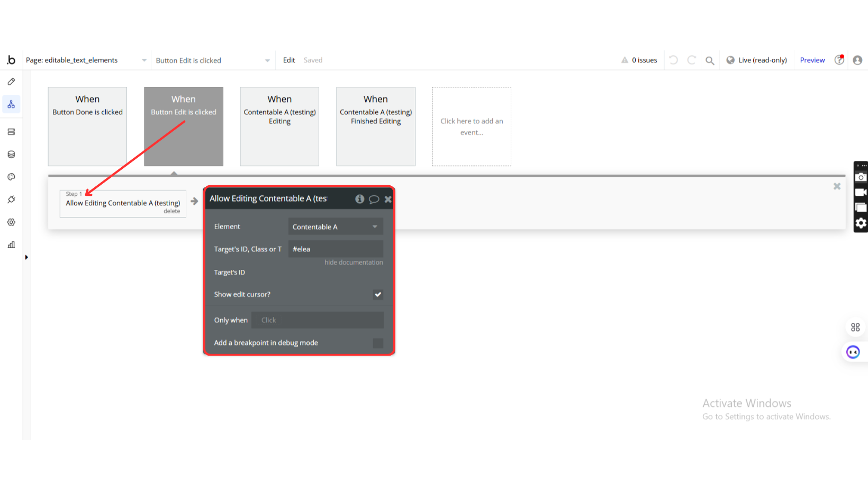Select the Button Done is clicked event

point(87,126)
